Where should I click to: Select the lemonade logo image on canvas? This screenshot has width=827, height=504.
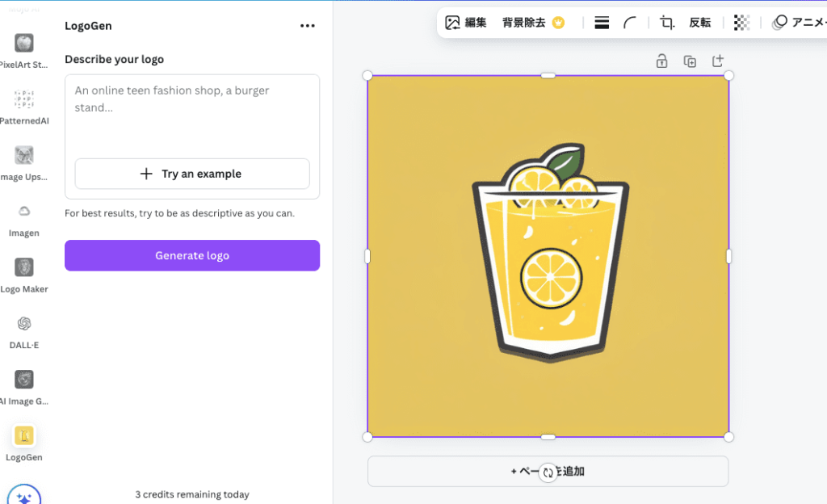point(548,256)
